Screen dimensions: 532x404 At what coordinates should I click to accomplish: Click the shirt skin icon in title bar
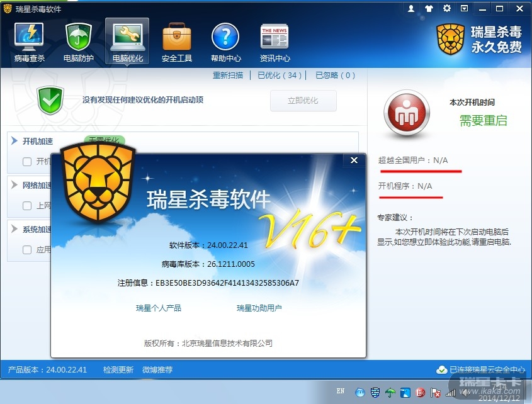coord(429,8)
